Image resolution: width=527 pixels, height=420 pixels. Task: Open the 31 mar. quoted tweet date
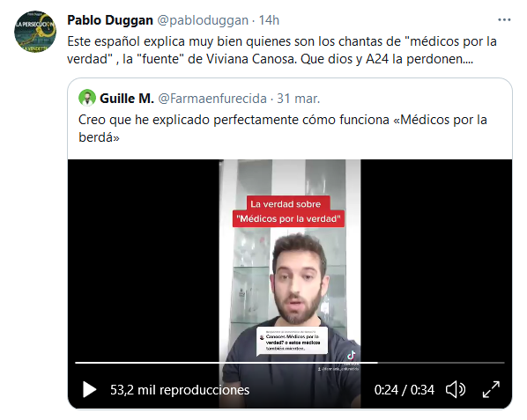click(x=299, y=99)
